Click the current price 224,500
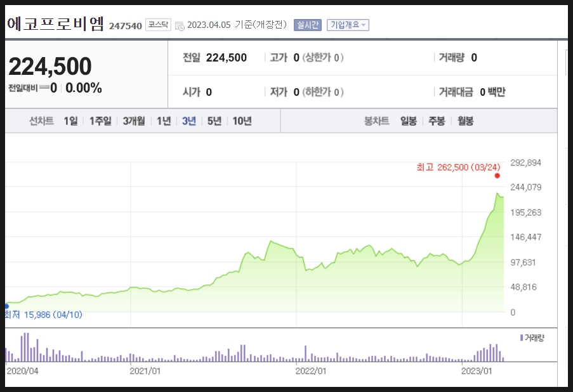This screenshot has height=392, width=573. click(50, 66)
